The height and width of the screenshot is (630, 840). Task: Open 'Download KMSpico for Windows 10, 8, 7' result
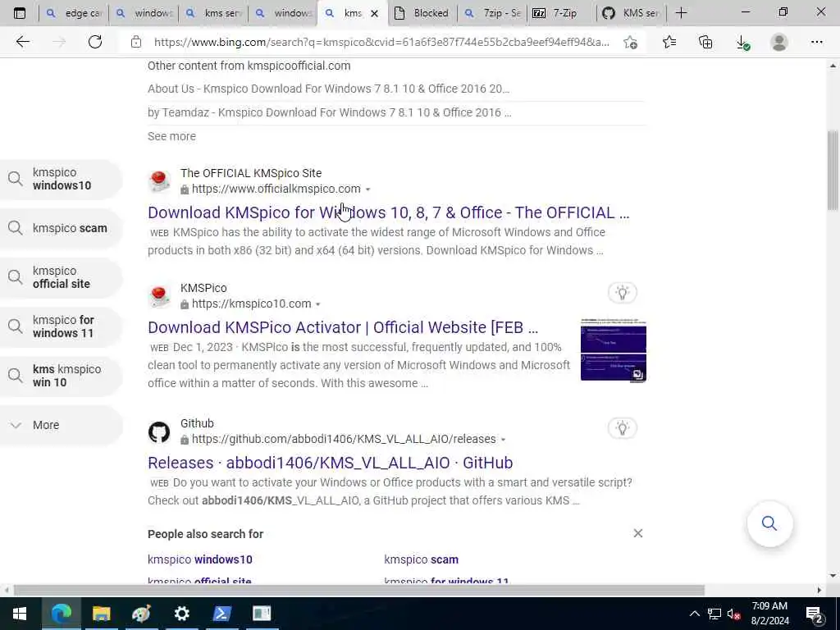pos(388,212)
